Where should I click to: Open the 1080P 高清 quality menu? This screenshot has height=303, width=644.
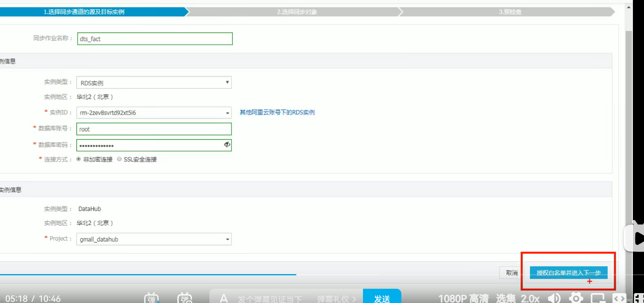click(x=464, y=298)
